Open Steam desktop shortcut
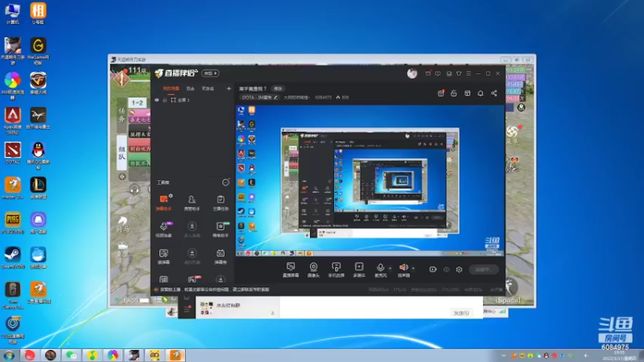Image resolution: width=644 pixels, height=362 pixels. [13, 257]
